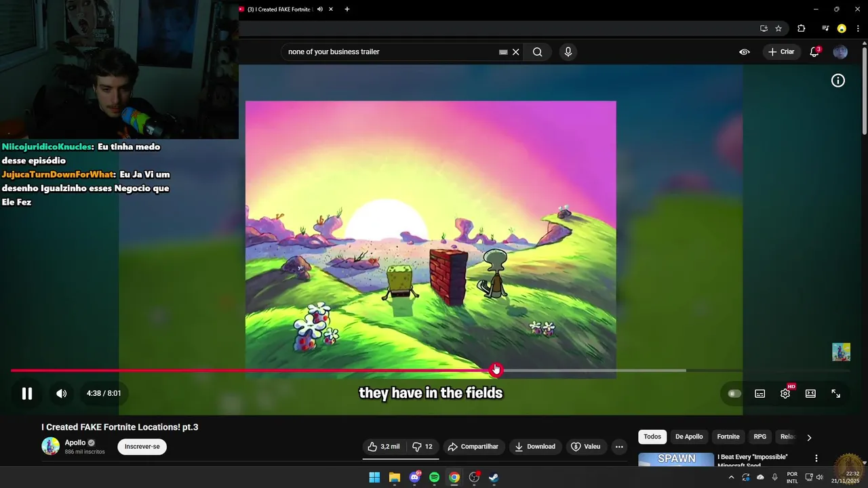868x488 pixels.
Task: Focus the search box with trailer query
Action: point(390,52)
